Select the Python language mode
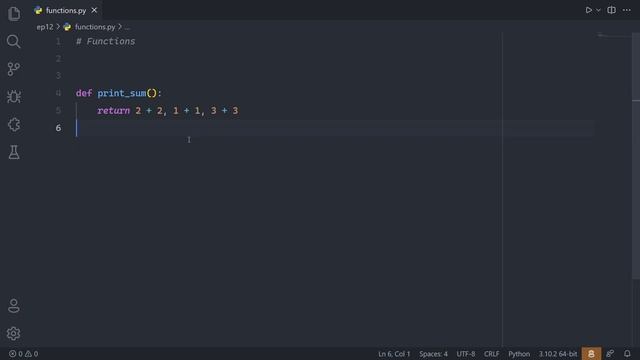The width and height of the screenshot is (640, 360). [x=519, y=354]
